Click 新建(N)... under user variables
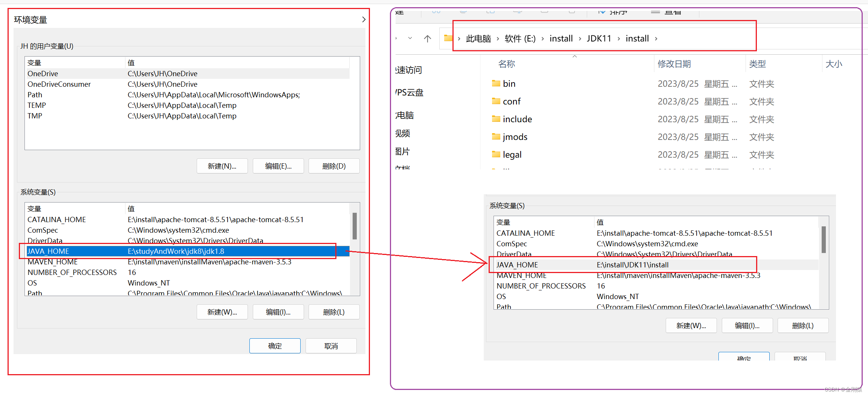Screen dimensions: 868x396 coord(222,166)
